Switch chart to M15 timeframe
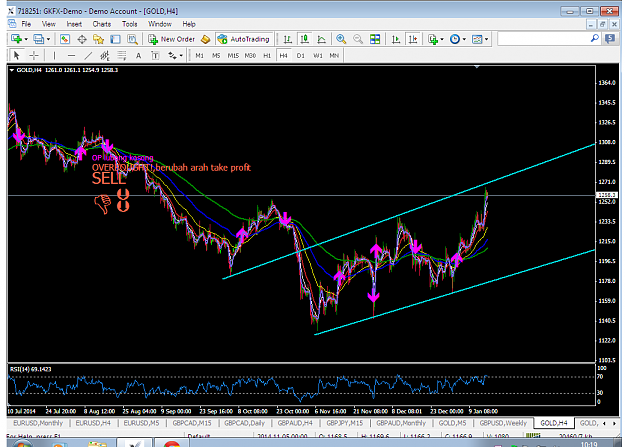This screenshot has height=447, width=625. (233, 55)
